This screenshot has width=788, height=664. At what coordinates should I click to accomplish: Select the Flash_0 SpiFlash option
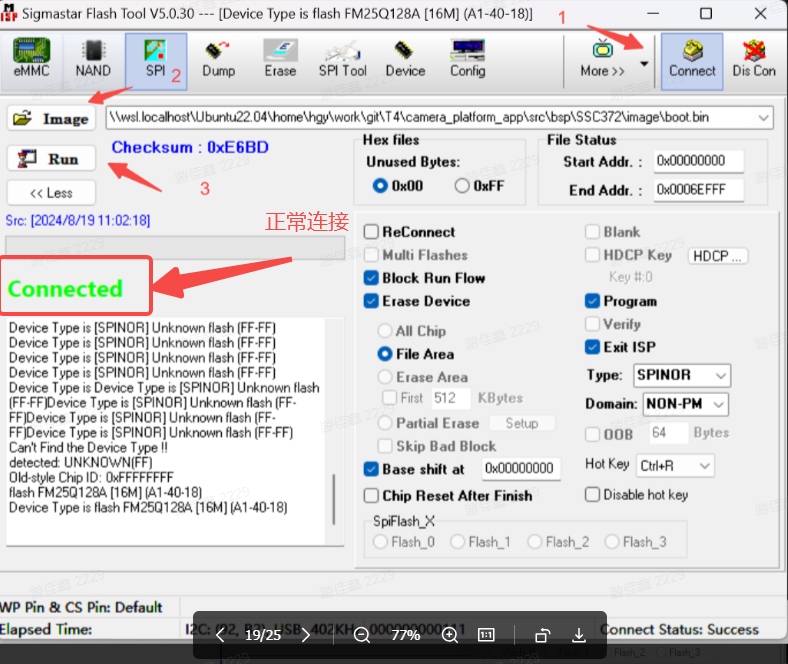(380, 542)
